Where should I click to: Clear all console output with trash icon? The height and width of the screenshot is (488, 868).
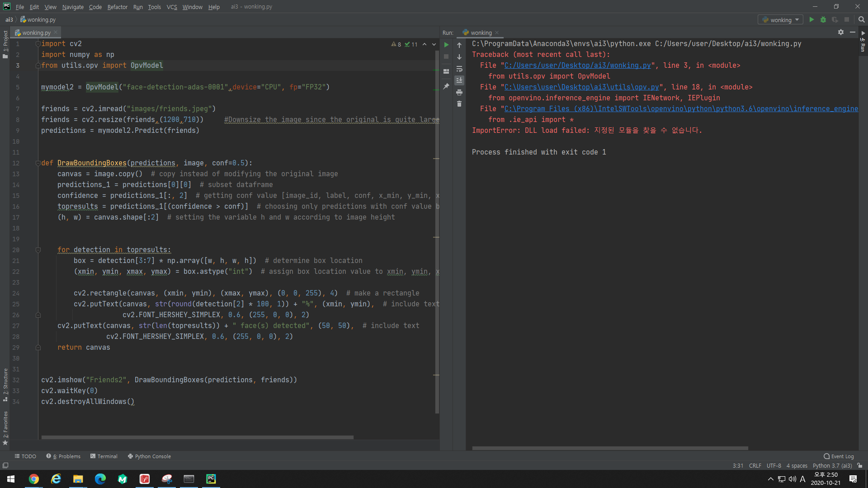point(459,104)
